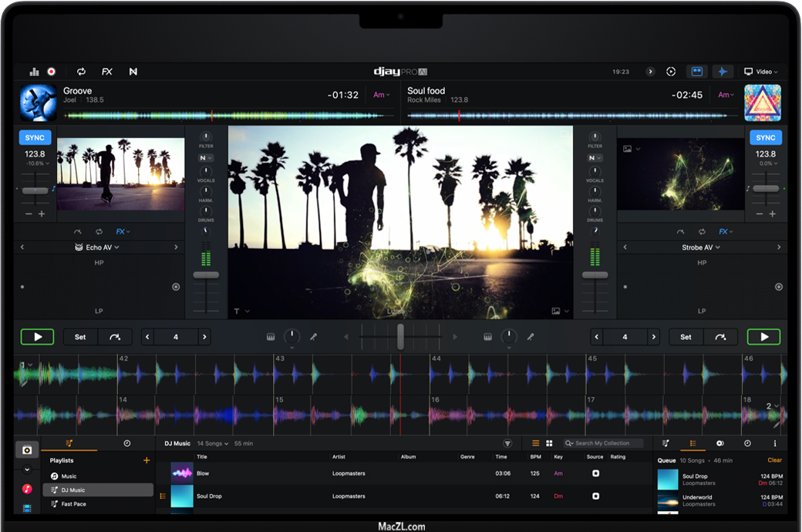Image resolution: width=802 pixels, height=532 pixels.
Task: Open the Automix icon next to the clock
Action: point(671,72)
